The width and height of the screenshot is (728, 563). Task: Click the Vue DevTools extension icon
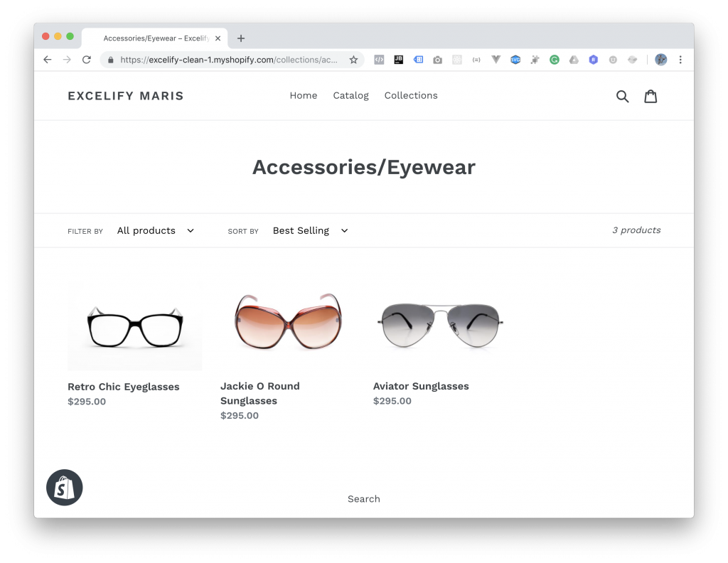(496, 60)
